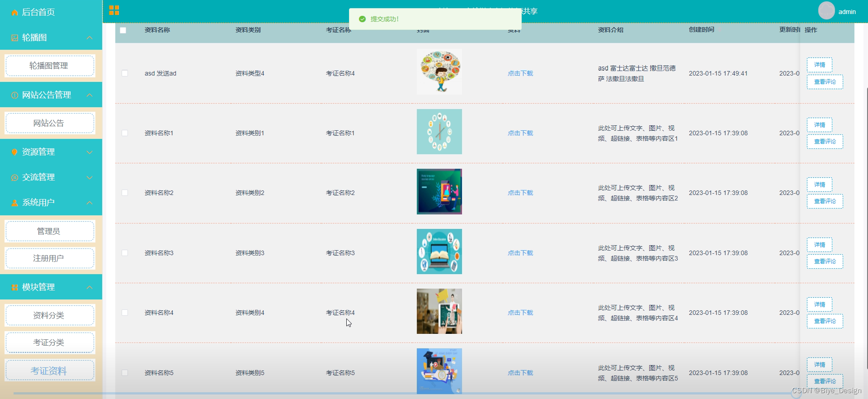
Task: Toggle the select-all header checkbox
Action: click(x=123, y=30)
